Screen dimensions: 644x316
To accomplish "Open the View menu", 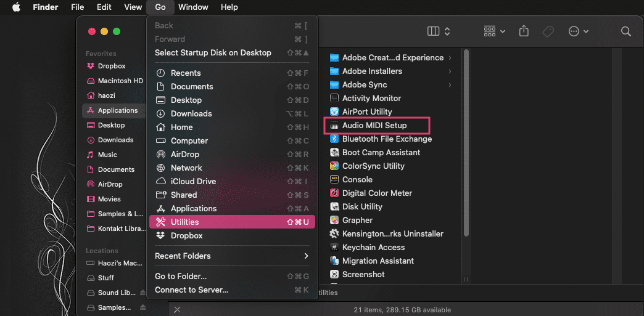I will (x=133, y=7).
